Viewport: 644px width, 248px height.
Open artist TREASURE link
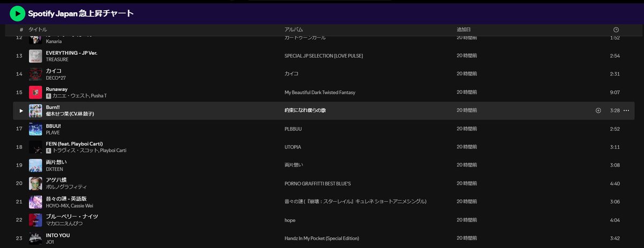(57, 59)
